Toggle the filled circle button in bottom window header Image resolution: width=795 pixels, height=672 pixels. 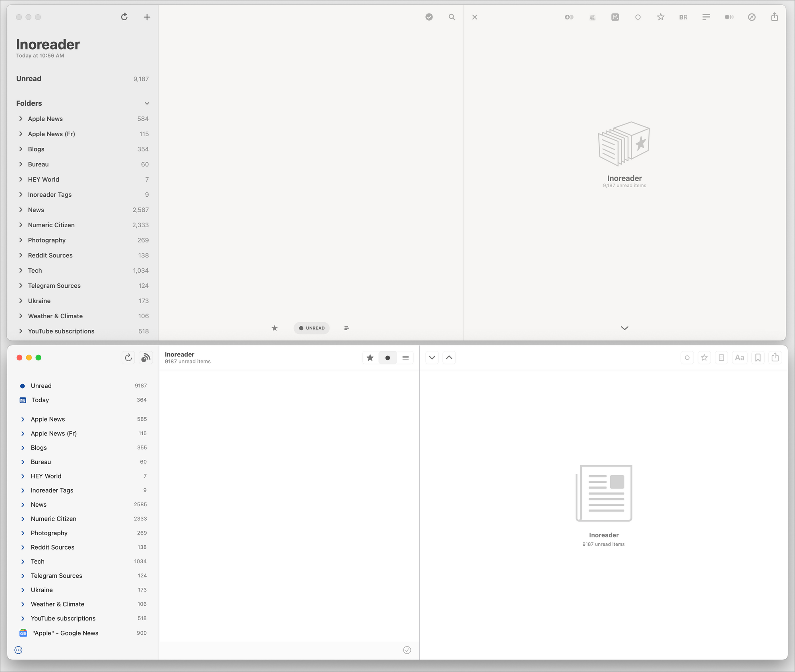388,357
